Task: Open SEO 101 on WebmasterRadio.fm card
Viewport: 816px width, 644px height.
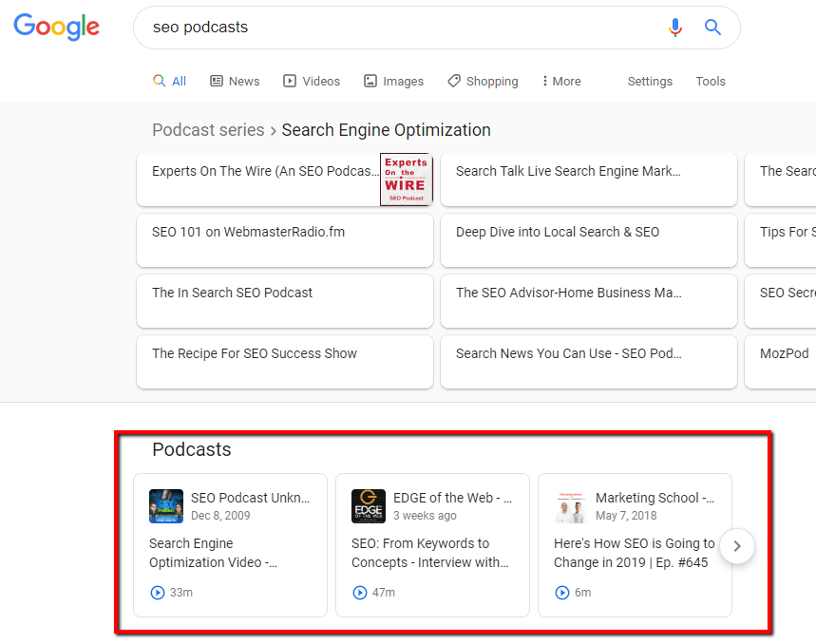Action: pyautogui.click(x=285, y=240)
